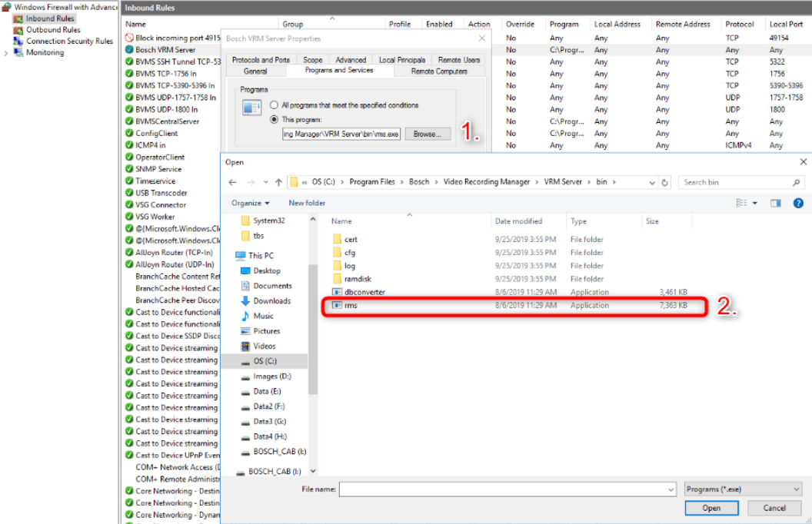Click green check icon for ConfigClient rule
The image size is (812, 524).
[129, 133]
